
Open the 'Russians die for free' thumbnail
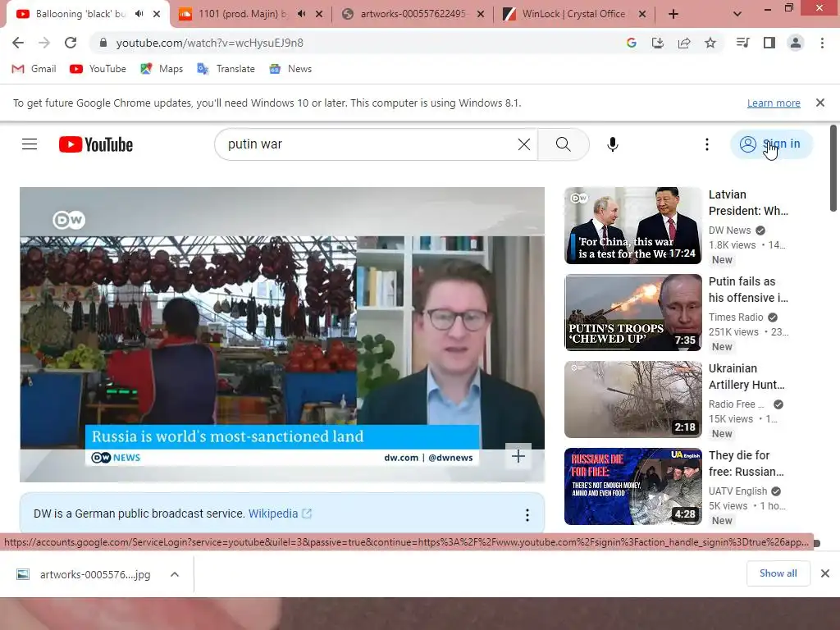tap(633, 486)
